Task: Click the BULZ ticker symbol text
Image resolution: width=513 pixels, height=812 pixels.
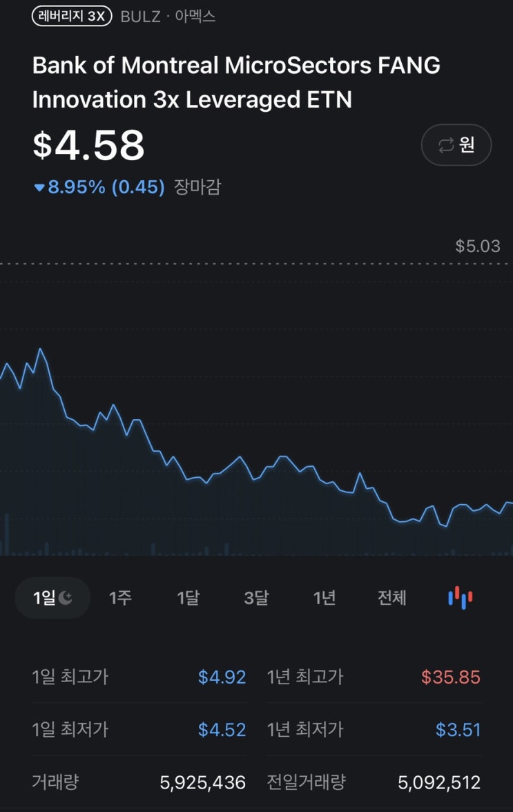Action: 141,17
